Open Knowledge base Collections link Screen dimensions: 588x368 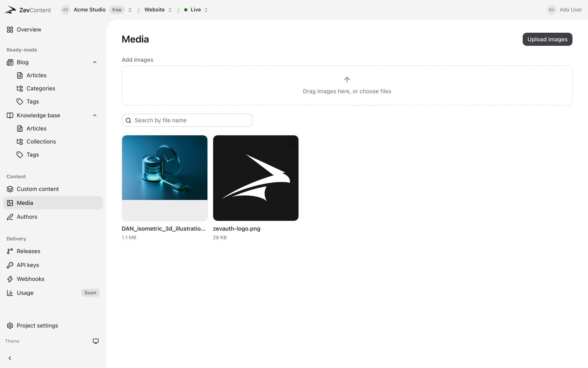[x=58, y=141]
